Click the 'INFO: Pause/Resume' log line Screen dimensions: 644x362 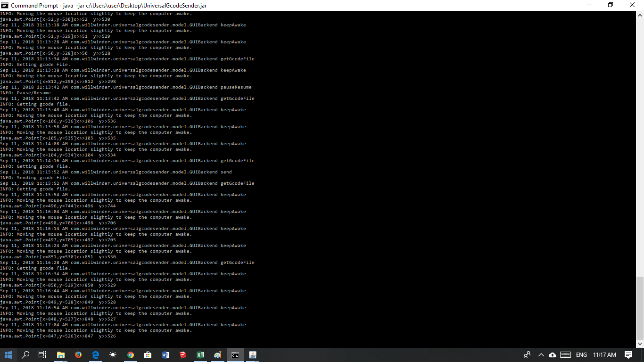pos(25,93)
